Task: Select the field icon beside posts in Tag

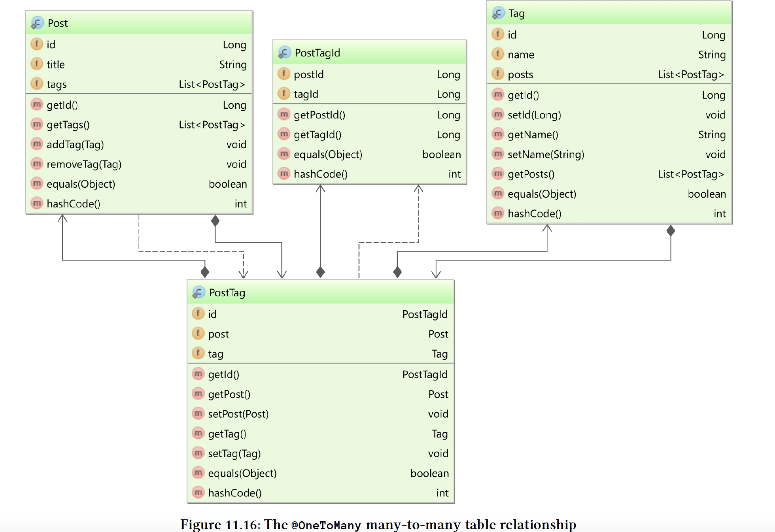Action: pos(497,74)
